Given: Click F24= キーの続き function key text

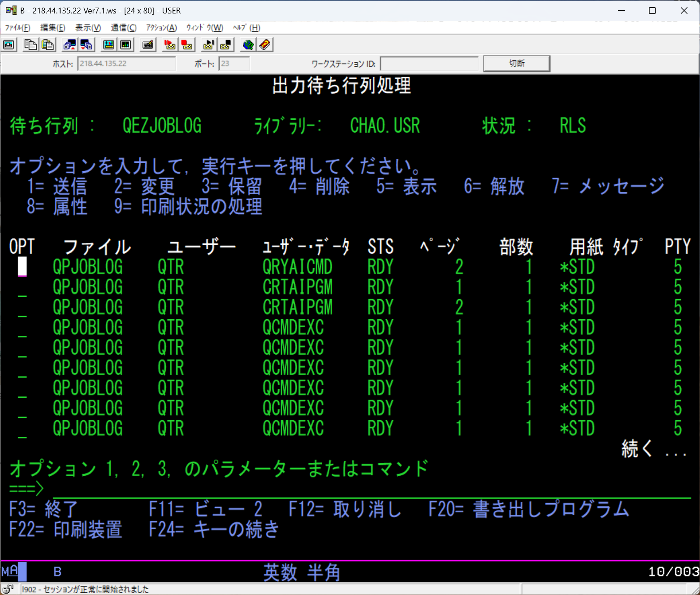Looking at the screenshot, I should 214,530.
